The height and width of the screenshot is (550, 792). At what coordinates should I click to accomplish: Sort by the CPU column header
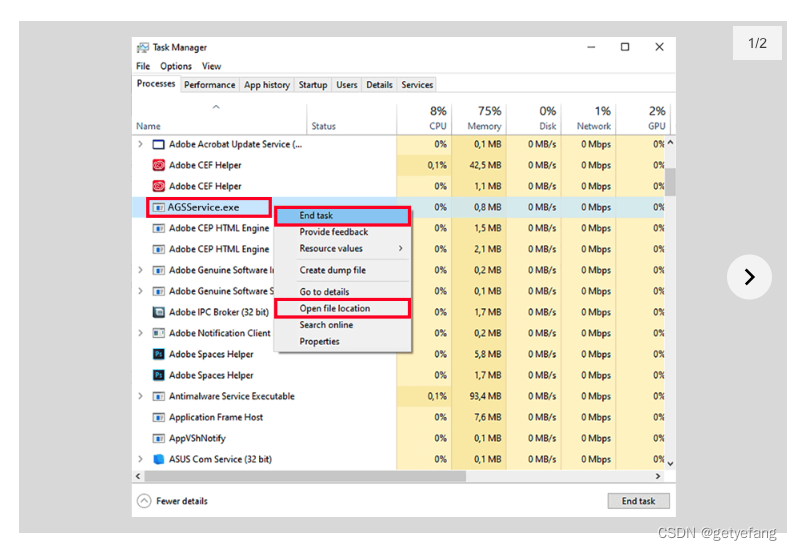point(424,119)
